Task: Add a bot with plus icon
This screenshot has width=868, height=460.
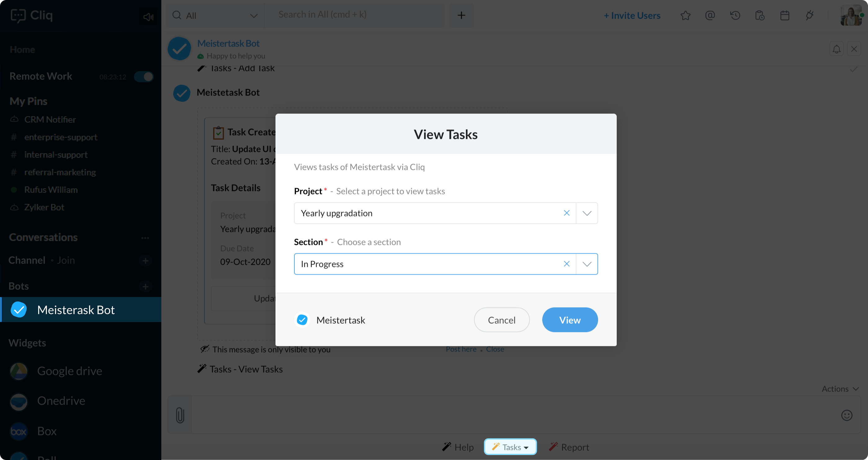Action: click(x=145, y=287)
